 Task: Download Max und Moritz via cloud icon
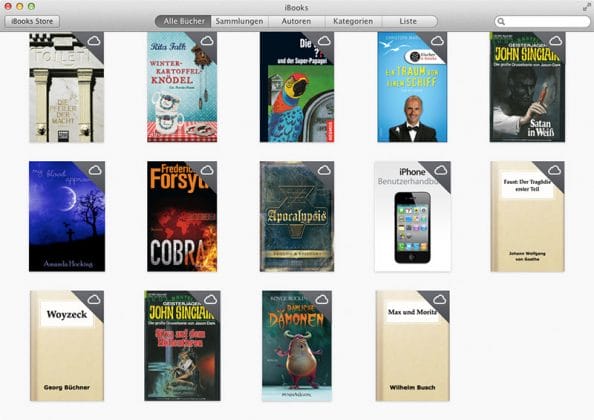pyautogui.click(x=440, y=300)
